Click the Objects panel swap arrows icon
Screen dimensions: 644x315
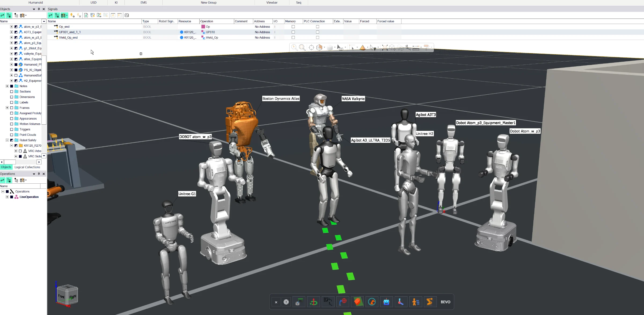coord(2,15)
